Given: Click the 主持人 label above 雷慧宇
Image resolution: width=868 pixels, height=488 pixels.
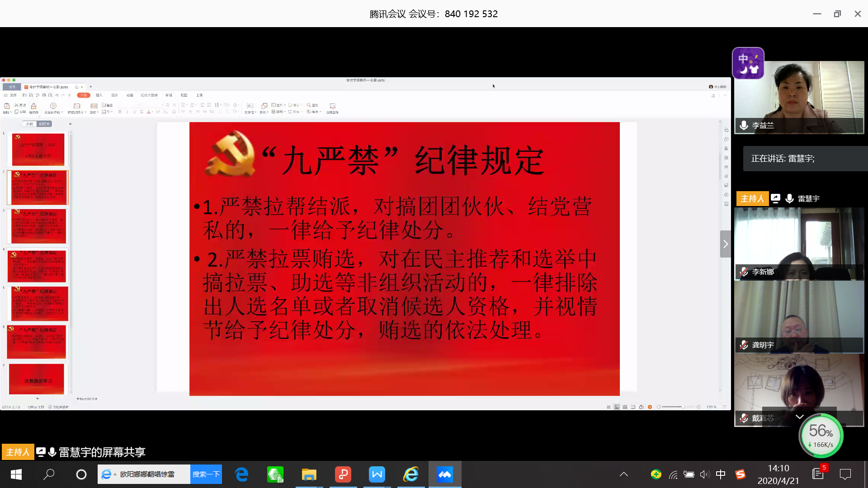Looking at the screenshot, I should click(752, 198).
